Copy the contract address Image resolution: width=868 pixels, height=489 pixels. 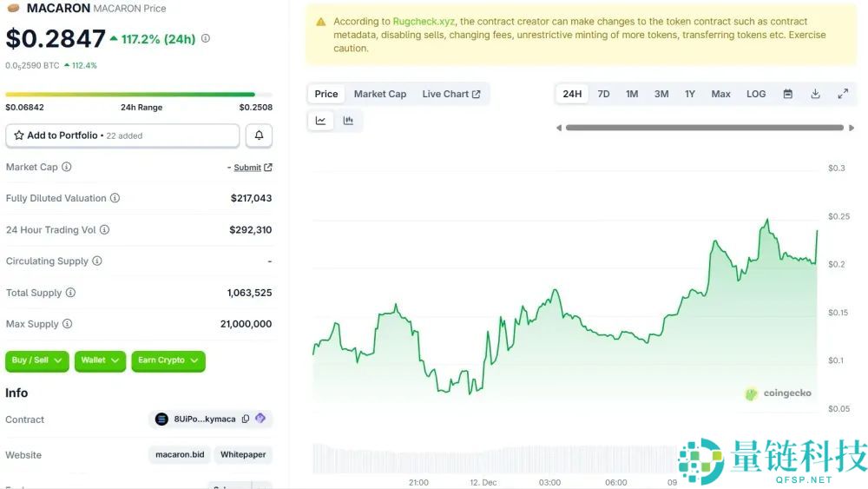click(x=246, y=419)
